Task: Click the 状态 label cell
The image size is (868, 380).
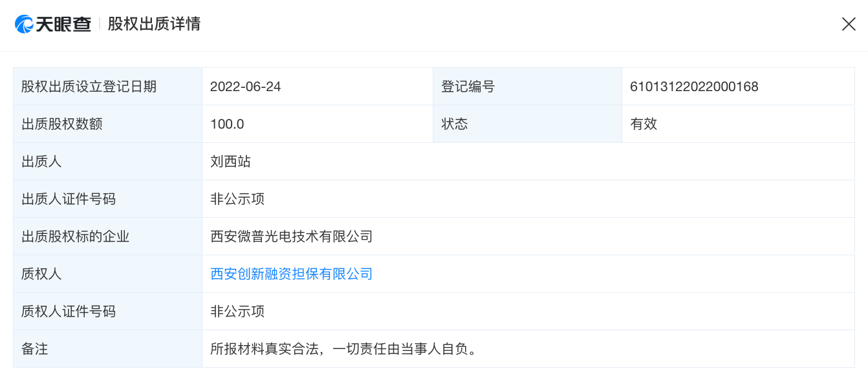Action: click(455, 124)
